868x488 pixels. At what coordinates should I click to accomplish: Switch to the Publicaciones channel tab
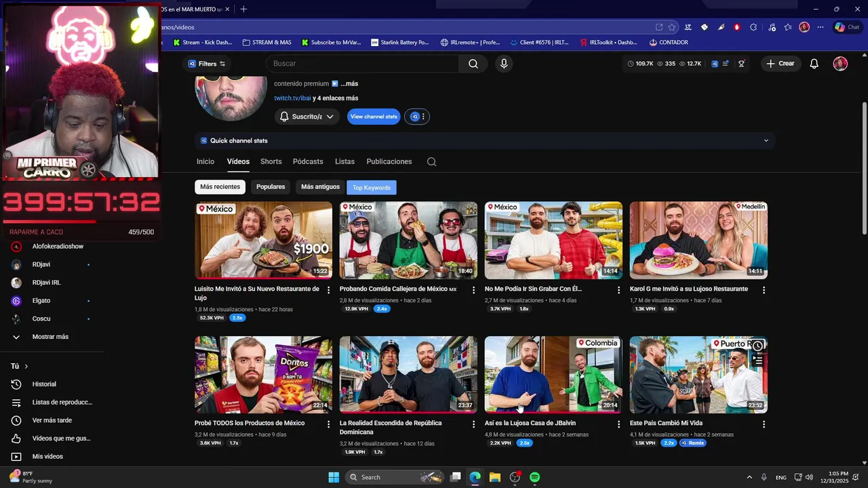(x=389, y=162)
